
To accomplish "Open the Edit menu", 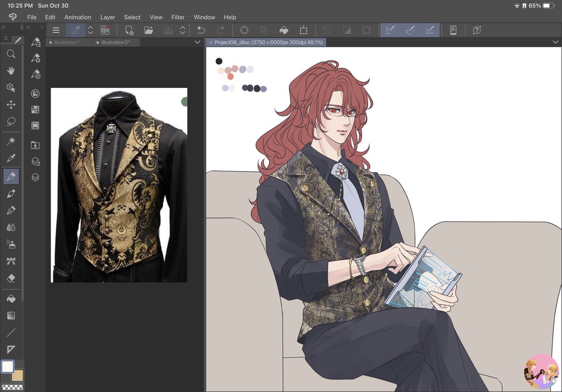I will (50, 17).
